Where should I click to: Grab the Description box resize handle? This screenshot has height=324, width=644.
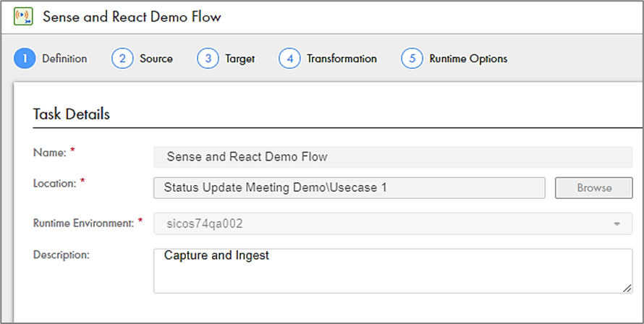627,288
